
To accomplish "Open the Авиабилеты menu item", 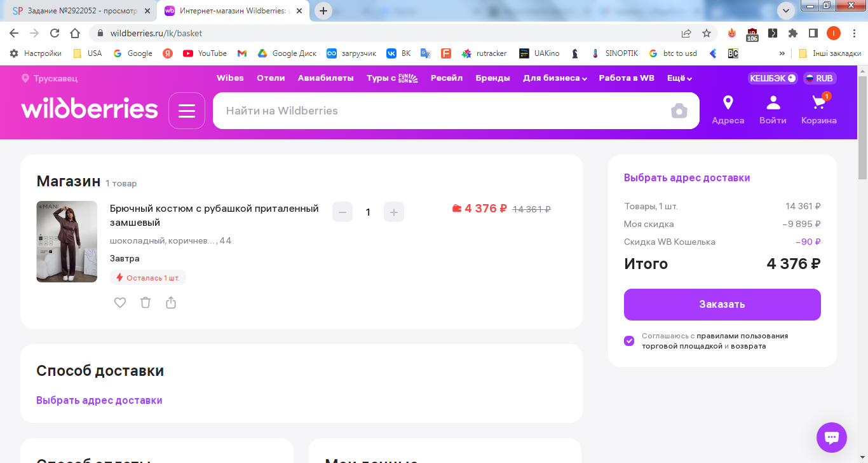I will coord(325,78).
